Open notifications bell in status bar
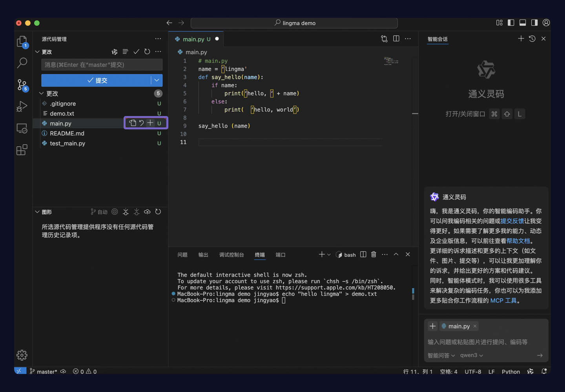Image resolution: width=565 pixels, height=392 pixels. (x=544, y=371)
